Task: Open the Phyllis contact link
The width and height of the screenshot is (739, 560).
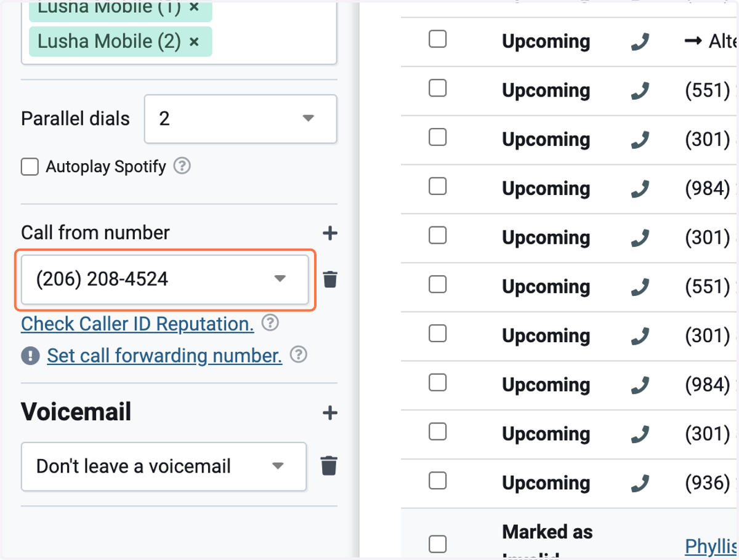Action: [711, 546]
